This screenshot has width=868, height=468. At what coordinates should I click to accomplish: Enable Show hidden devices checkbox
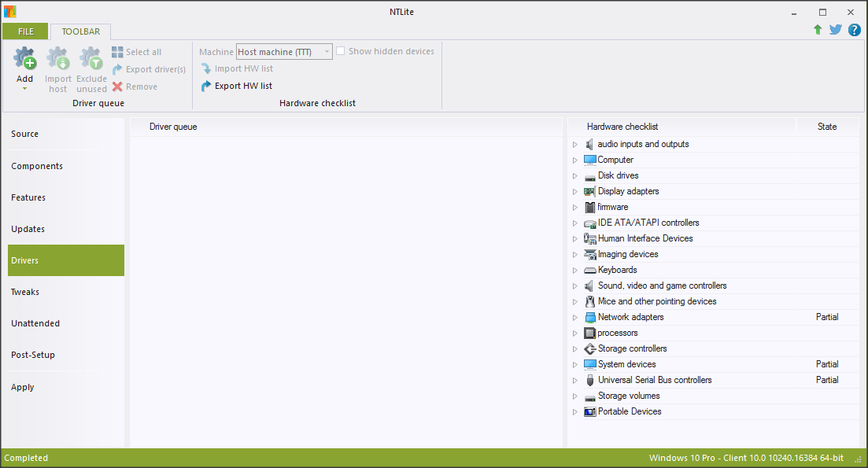341,51
